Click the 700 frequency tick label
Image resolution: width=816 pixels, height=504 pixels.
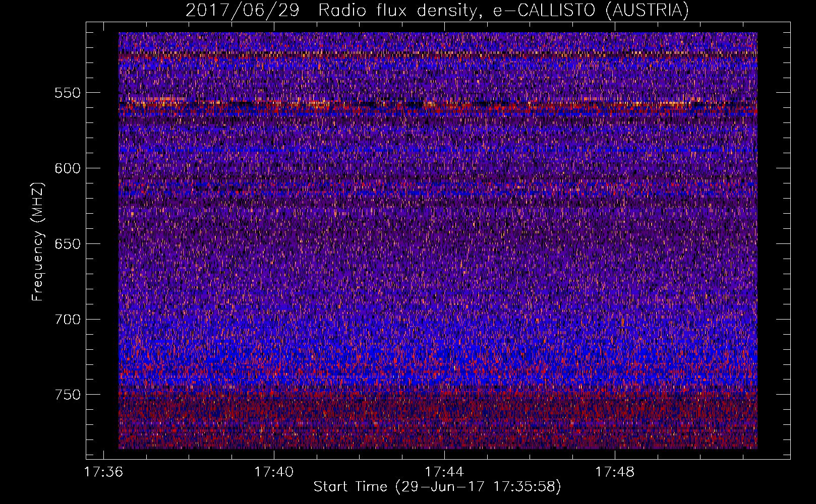coord(68,320)
